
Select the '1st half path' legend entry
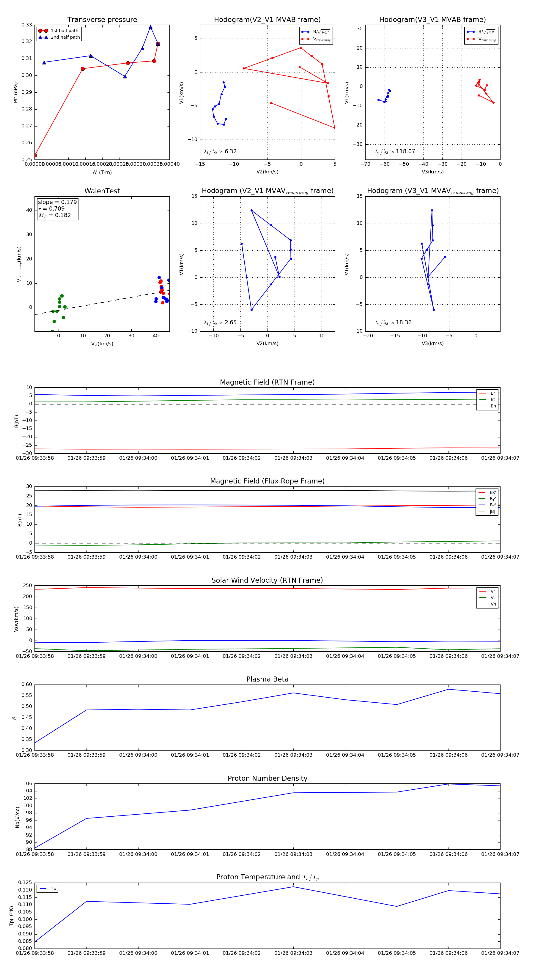(59, 31)
